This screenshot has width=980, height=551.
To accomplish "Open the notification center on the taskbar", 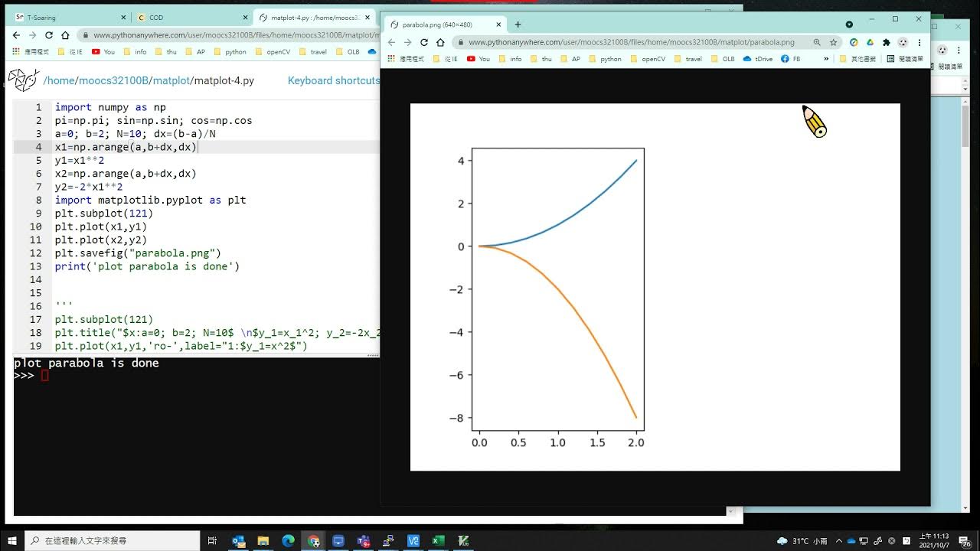I will tap(965, 542).
